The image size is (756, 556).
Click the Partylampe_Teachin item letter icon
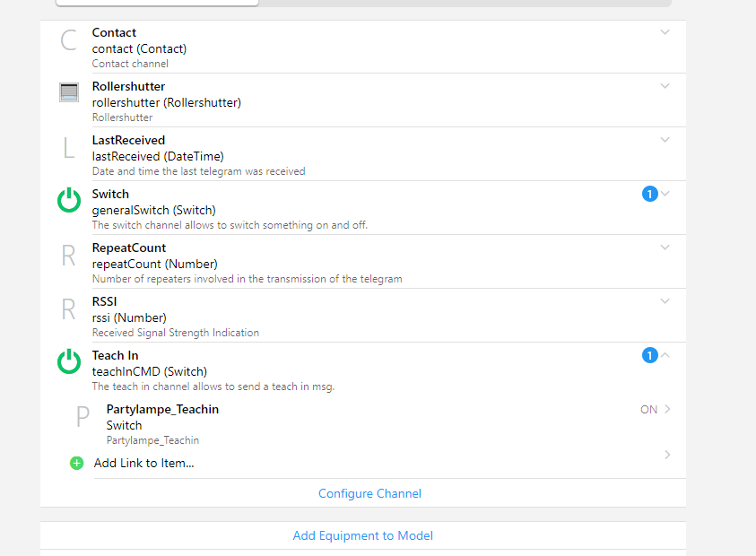point(83,417)
